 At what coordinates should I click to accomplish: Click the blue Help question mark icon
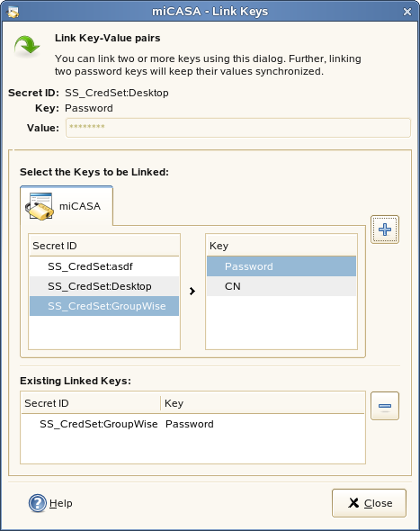click(37, 503)
